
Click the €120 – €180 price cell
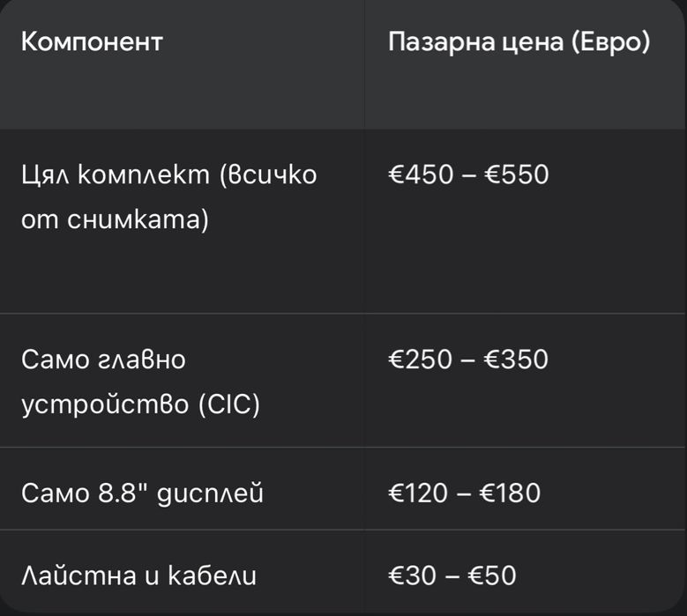click(464, 492)
